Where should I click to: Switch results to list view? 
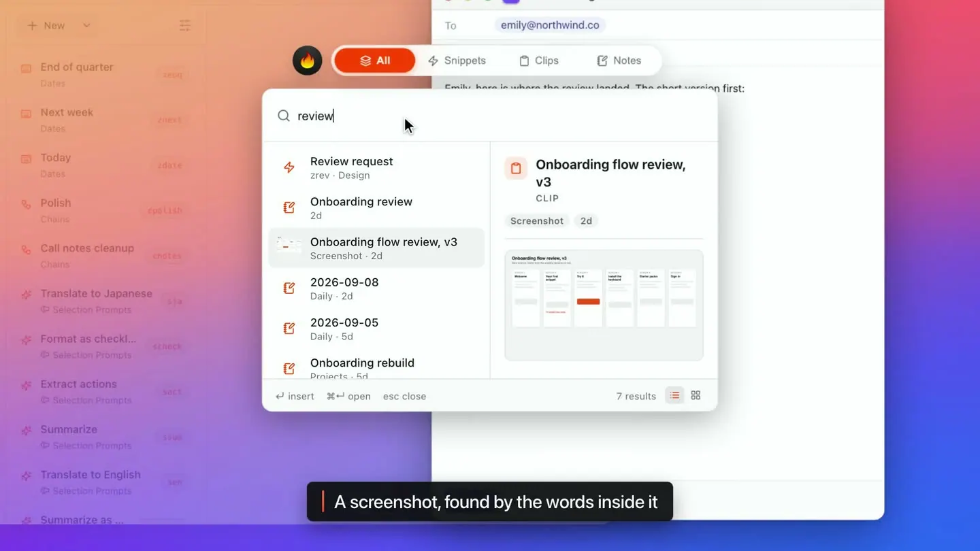click(674, 395)
